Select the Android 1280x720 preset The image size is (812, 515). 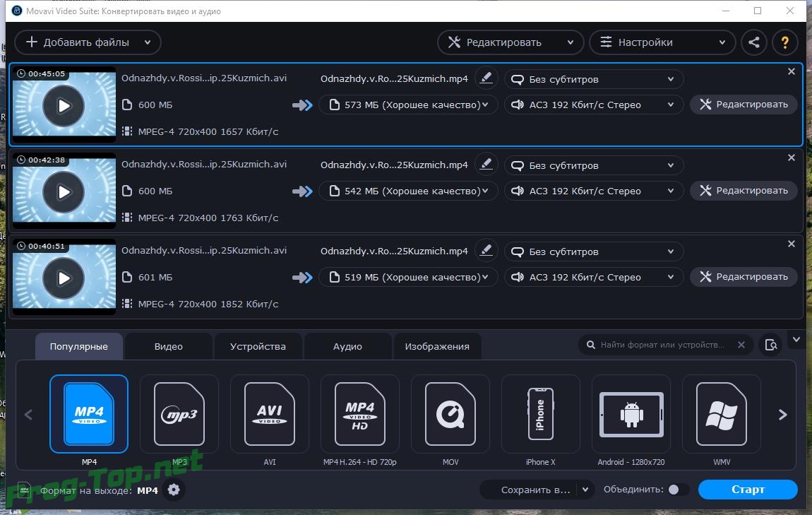(631, 414)
